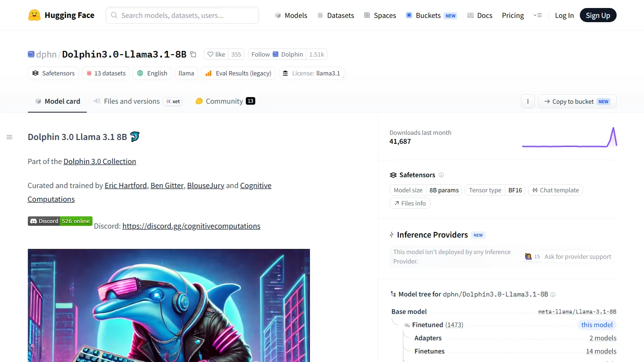Click the Hugging Face logo icon
Screen dimensions: 644x362
point(34,15)
